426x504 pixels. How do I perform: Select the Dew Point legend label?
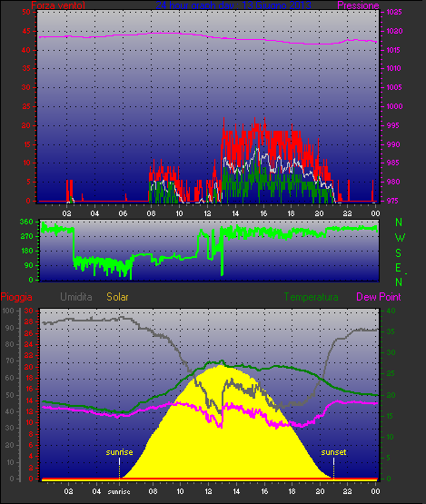pyautogui.click(x=379, y=297)
